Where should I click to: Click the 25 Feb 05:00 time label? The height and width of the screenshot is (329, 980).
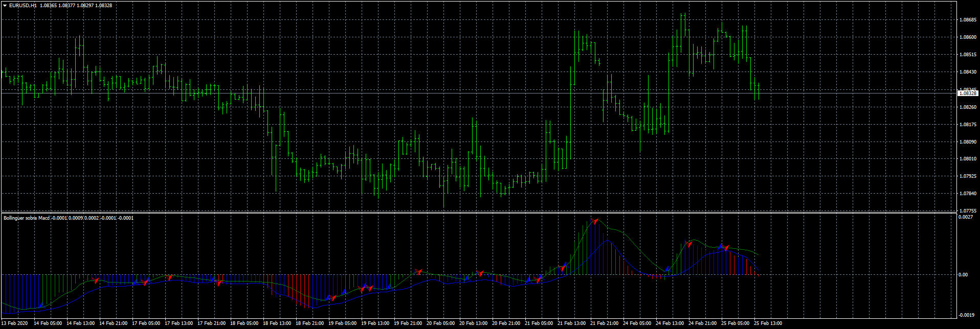pos(735,323)
